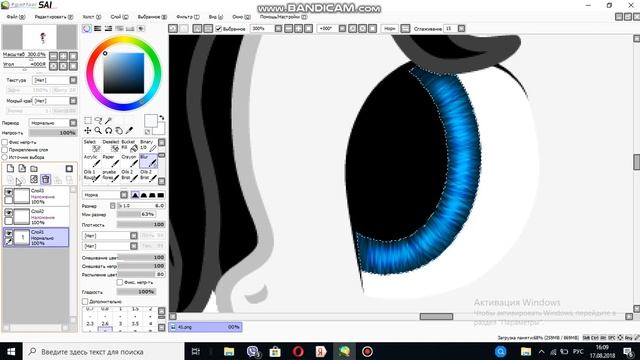The image size is (640, 360).
Task: Select the rotate canvas tool
Action: 109,131
